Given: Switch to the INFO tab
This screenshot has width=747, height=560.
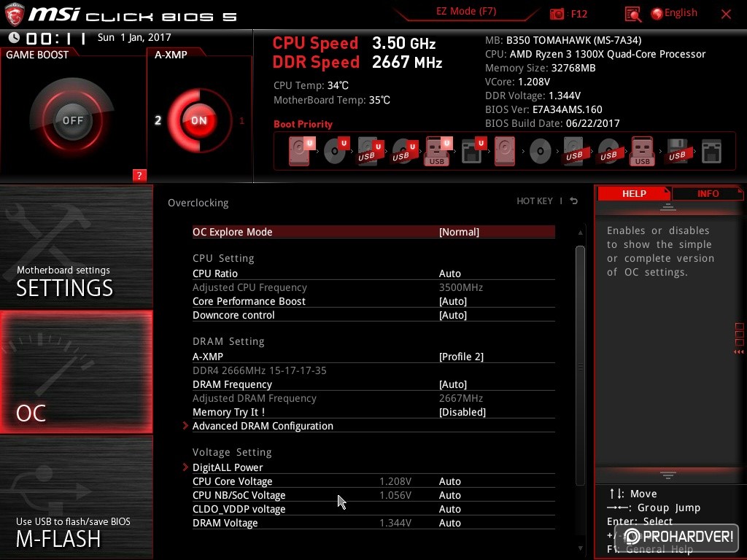Looking at the screenshot, I should [x=708, y=193].
